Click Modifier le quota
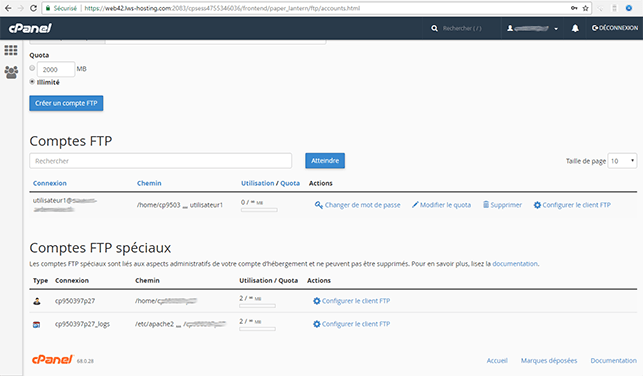This screenshot has width=643, height=376. coord(442,205)
